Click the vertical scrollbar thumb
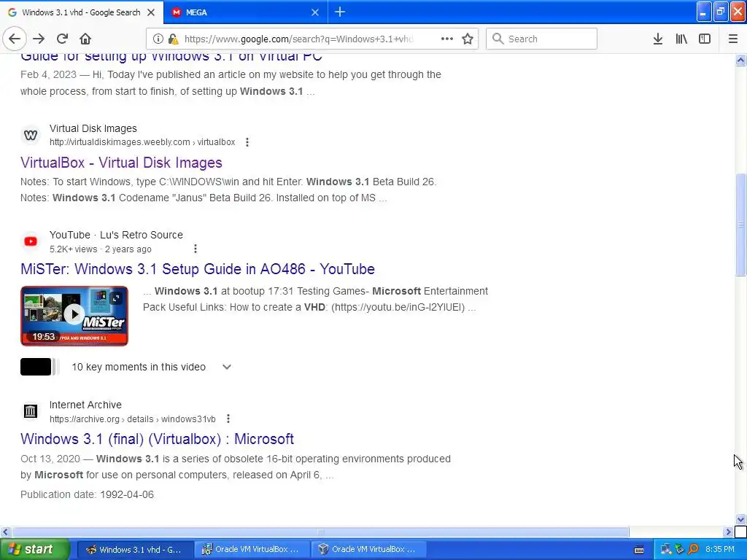This screenshot has height=560, width=747. [x=740, y=225]
